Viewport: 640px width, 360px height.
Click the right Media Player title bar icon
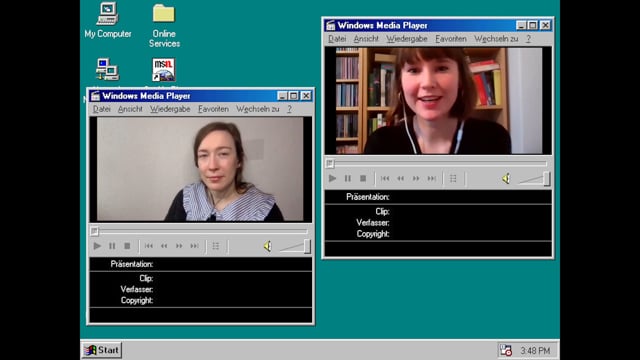pyautogui.click(x=331, y=25)
